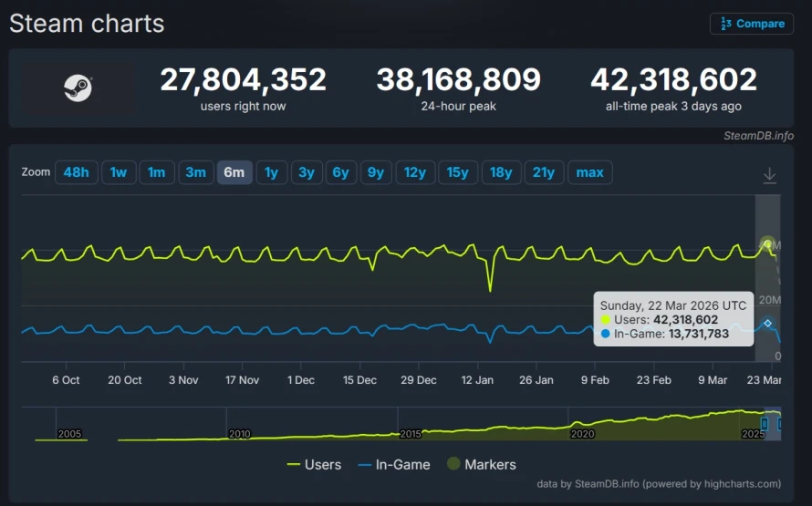The image size is (812, 506).
Task: Change zoom to 12y
Action: pyautogui.click(x=415, y=172)
